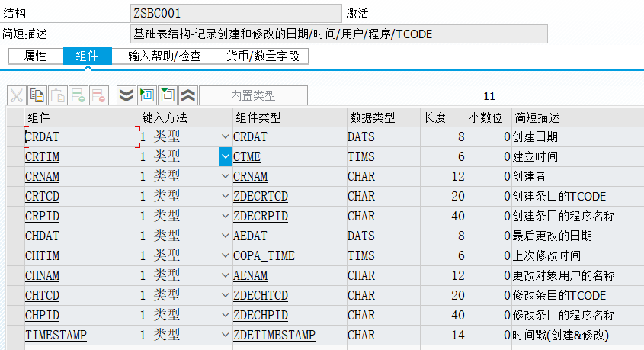The image size is (644, 350).
Task: Click the structure name field ZSBC001
Action: click(236, 13)
